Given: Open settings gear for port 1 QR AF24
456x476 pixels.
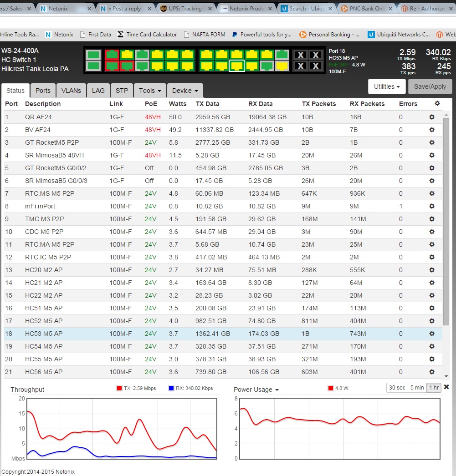Looking at the screenshot, I should coord(432,117).
